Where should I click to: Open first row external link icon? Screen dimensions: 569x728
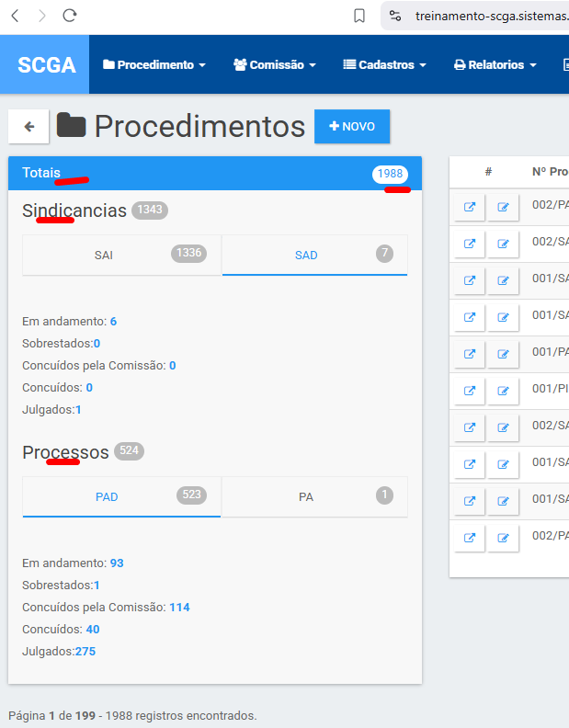(x=470, y=208)
